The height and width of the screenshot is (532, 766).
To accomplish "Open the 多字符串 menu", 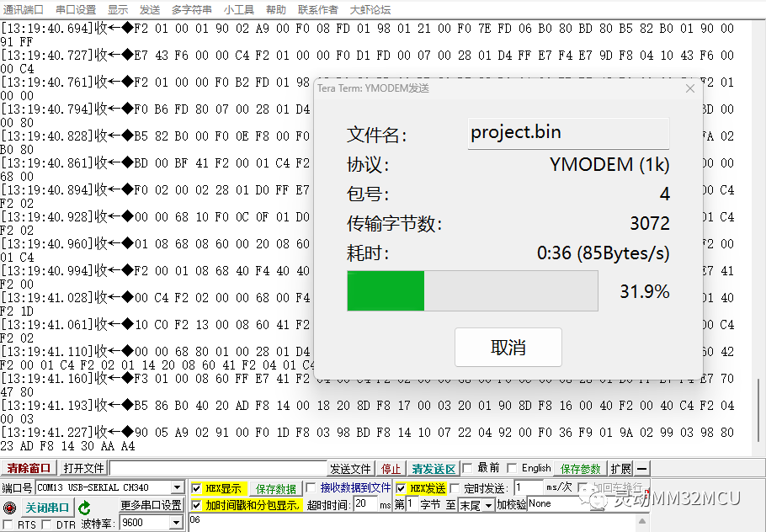I will point(191,9).
